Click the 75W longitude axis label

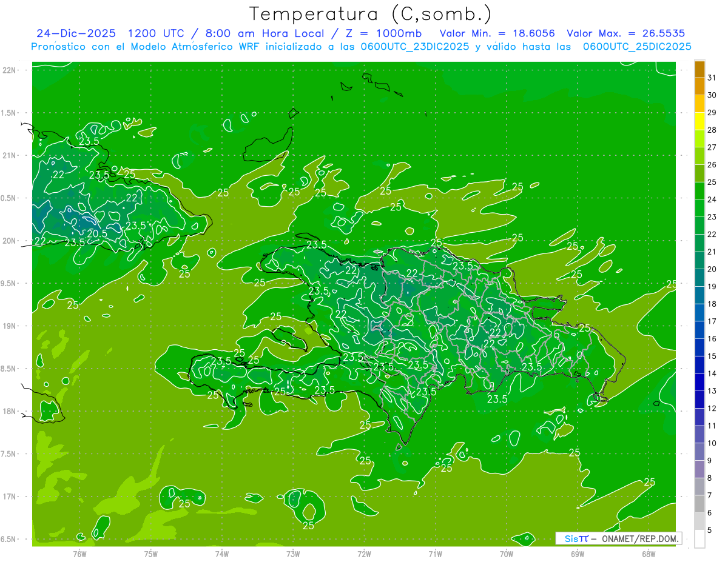pyautogui.click(x=151, y=553)
